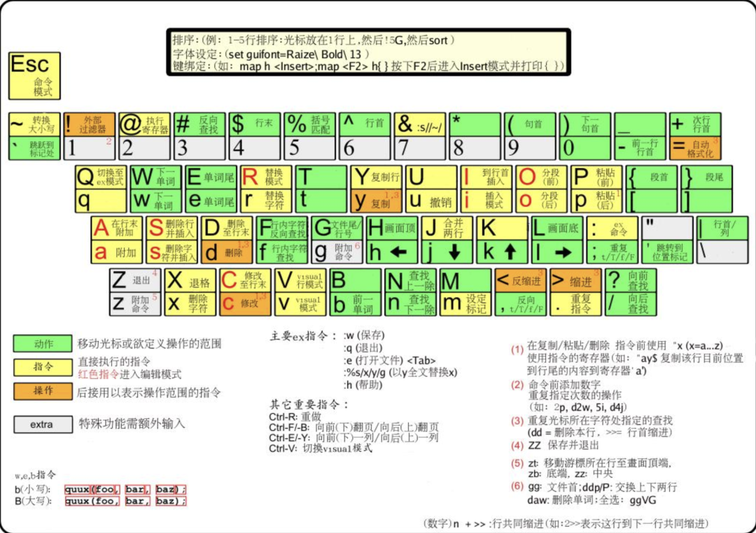Click uppercase G 文件尾/行号 key
The image size is (756, 533).
tap(337, 228)
